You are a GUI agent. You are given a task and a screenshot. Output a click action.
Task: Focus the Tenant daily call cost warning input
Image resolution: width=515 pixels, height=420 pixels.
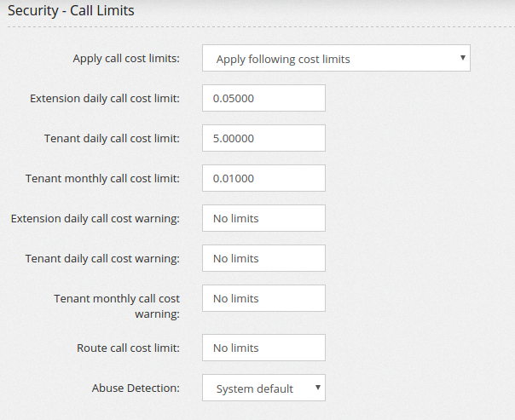[263, 258]
